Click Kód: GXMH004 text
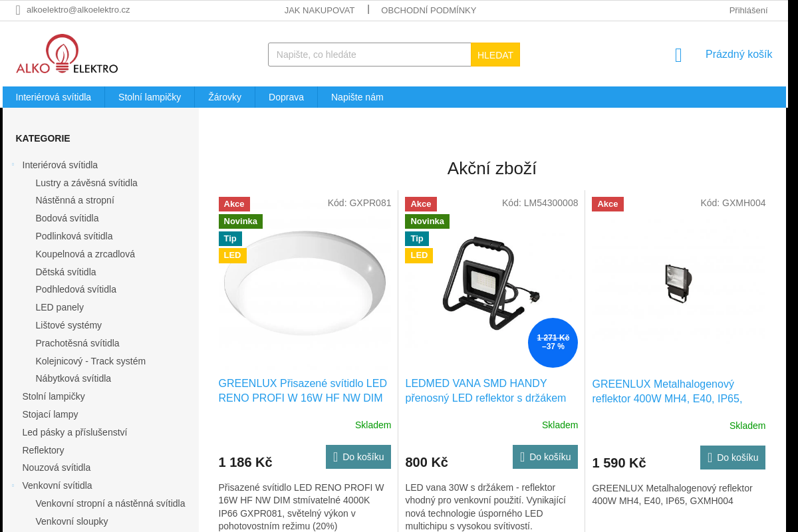798x532 pixels. coord(733,203)
